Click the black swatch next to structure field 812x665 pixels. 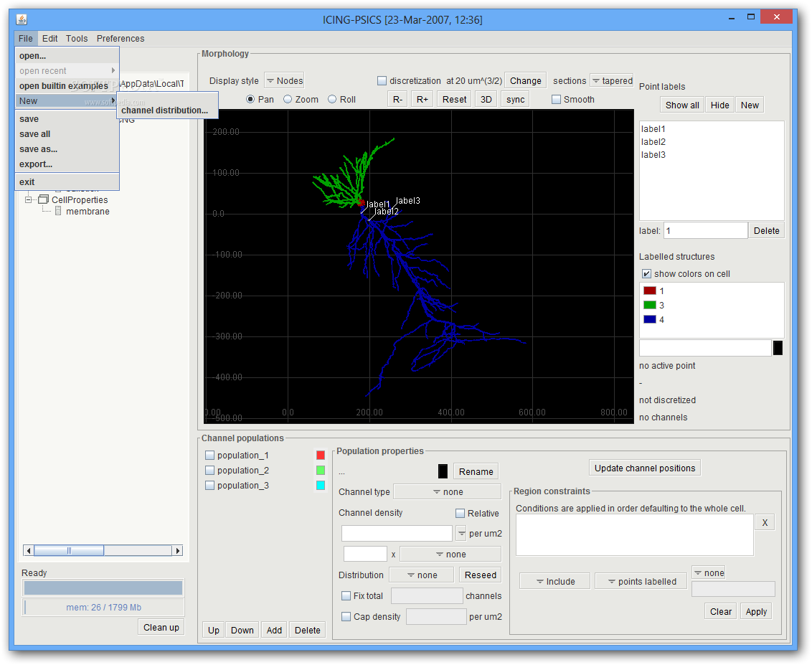click(x=778, y=348)
